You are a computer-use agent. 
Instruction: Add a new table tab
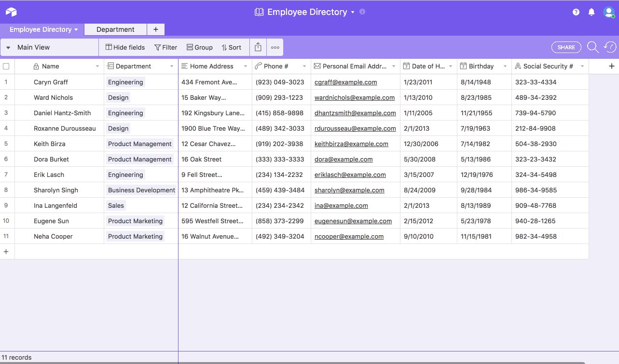[x=155, y=29]
